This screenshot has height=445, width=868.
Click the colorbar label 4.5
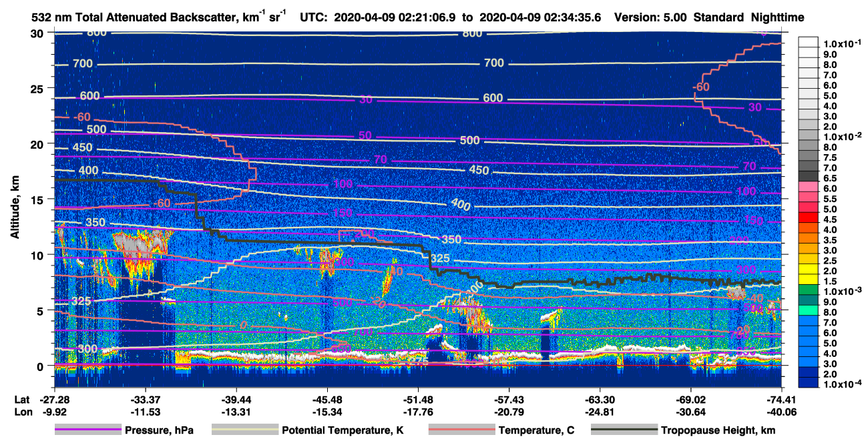tap(831, 219)
